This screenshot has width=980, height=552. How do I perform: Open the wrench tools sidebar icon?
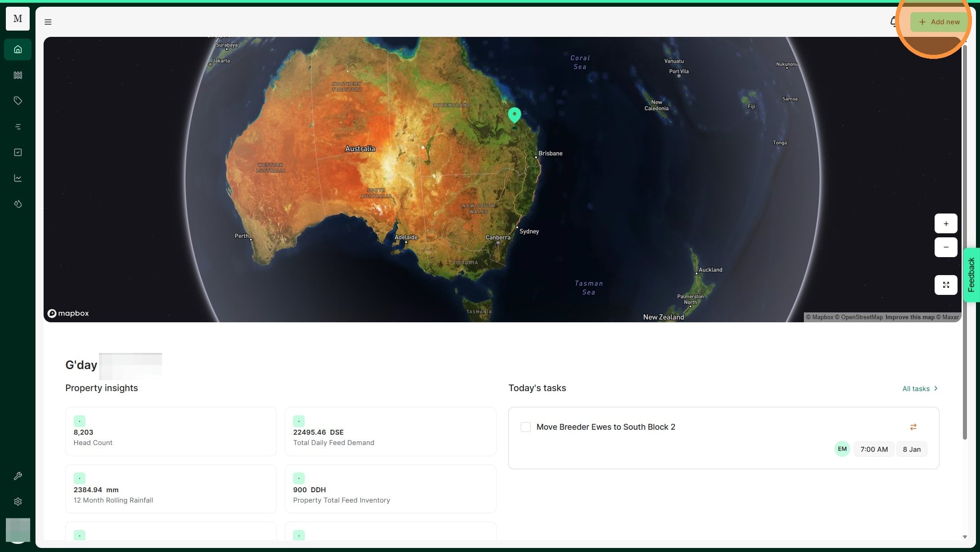tap(18, 476)
